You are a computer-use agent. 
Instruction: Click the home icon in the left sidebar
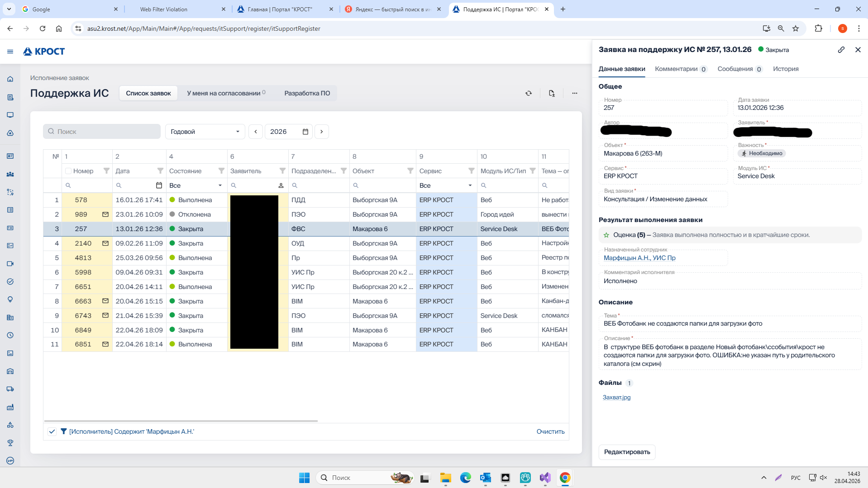click(10, 79)
